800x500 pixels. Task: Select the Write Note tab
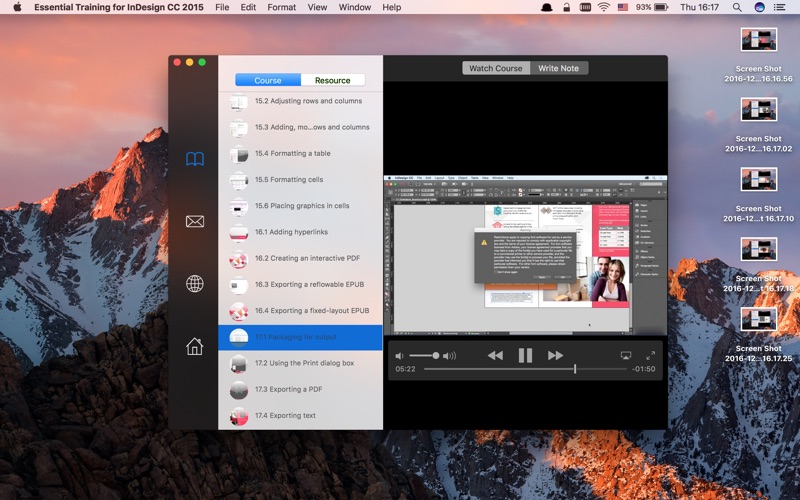pyautogui.click(x=559, y=68)
